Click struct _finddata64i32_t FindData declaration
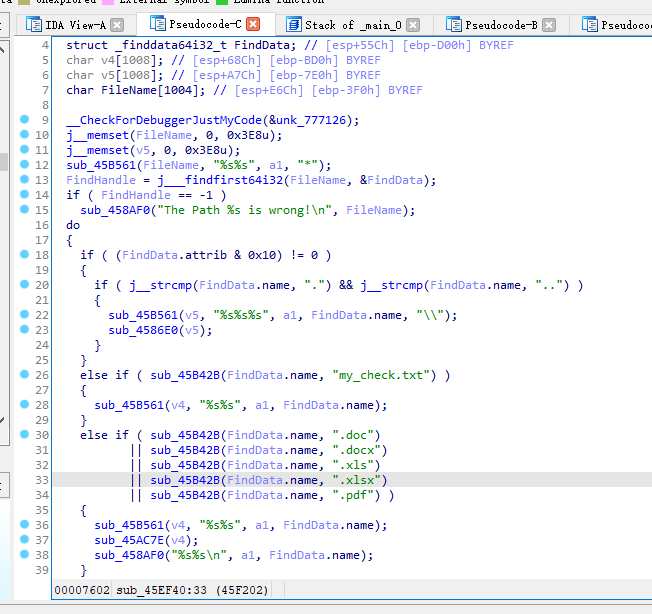Viewport: 652px width, 614px height. [x=181, y=45]
